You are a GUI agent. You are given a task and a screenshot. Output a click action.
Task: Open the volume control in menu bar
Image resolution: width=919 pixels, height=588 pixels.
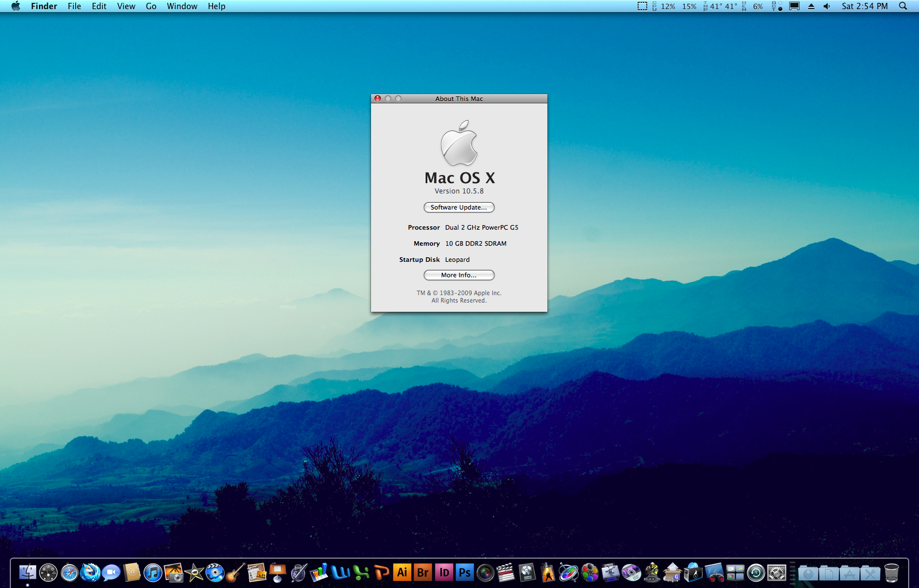click(827, 6)
